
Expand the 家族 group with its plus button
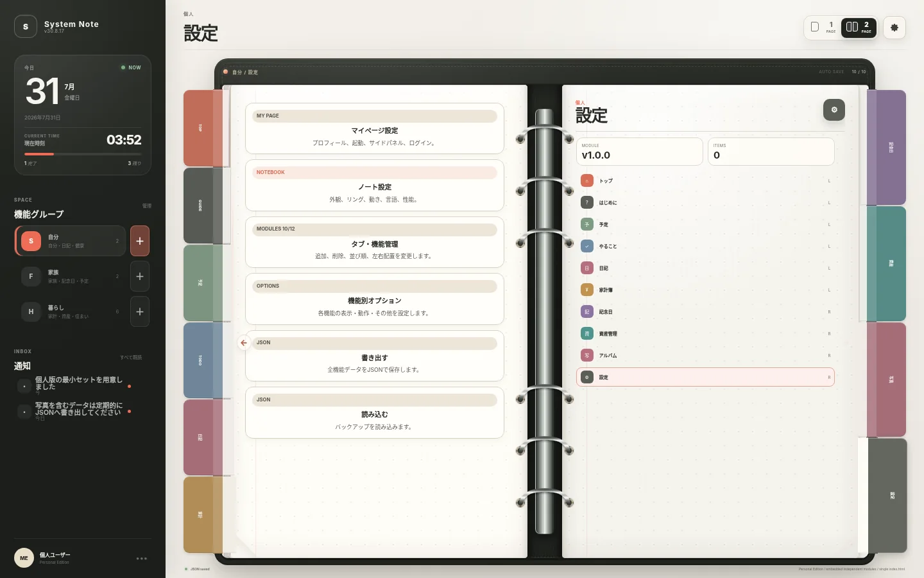click(140, 276)
